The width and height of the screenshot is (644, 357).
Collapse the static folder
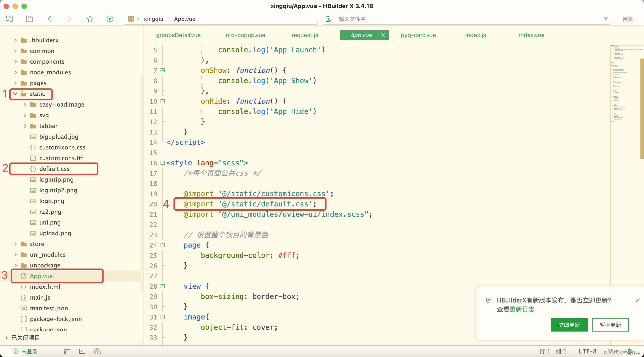(x=15, y=94)
